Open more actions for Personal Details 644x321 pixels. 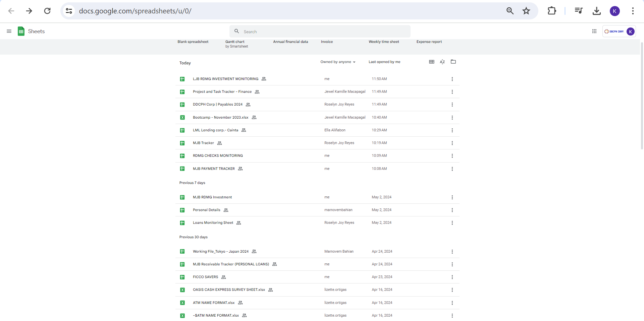point(452,210)
